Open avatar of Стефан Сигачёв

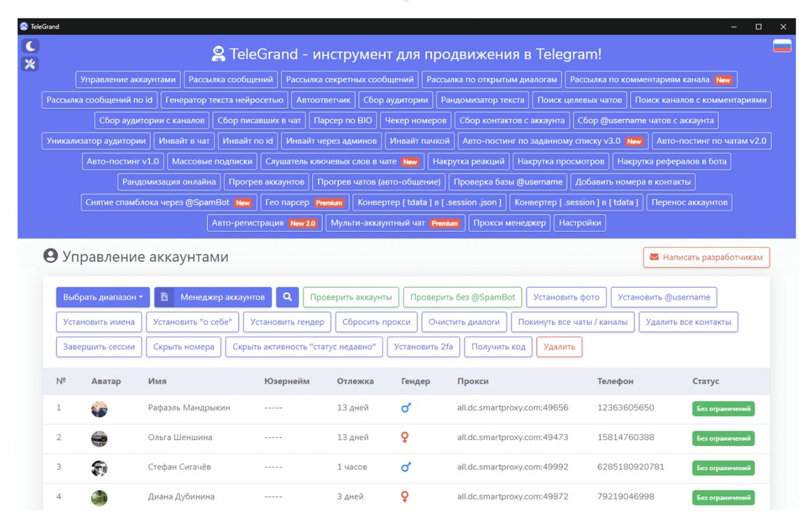point(99,468)
